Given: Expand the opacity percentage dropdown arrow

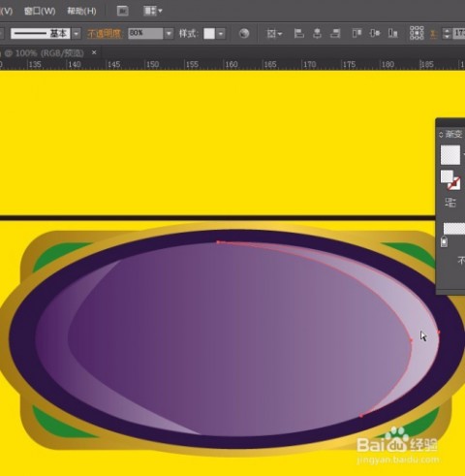Looking at the screenshot, I should (169, 33).
